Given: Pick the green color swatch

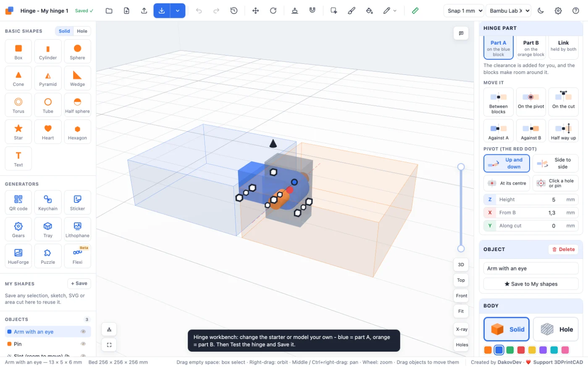Looking at the screenshot, I should (510, 350).
